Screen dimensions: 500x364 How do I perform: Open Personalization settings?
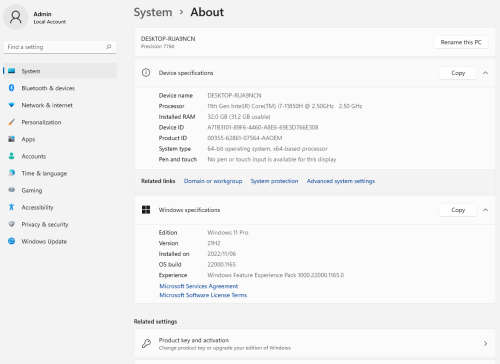tap(60, 122)
